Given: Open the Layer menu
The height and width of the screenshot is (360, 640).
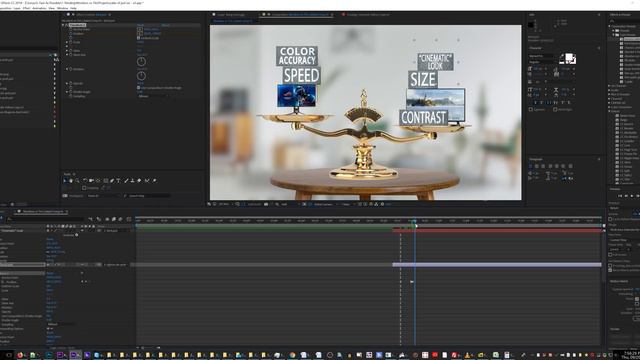Looking at the screenshot, I should coord(17,8).
